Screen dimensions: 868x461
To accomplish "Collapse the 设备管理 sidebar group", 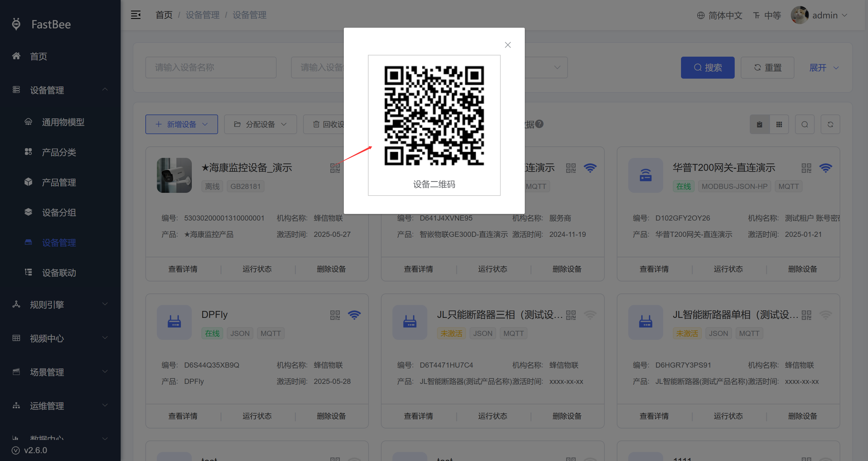I will (60, 90).
